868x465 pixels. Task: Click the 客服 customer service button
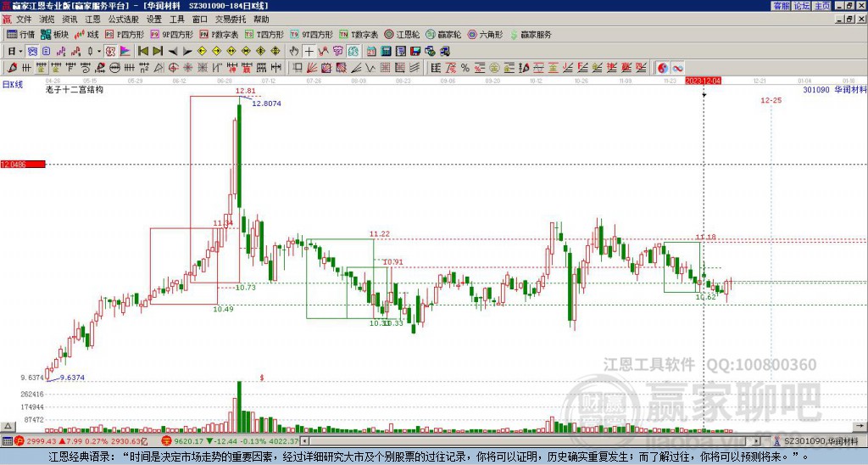pyautogui.click(x=781, y=6)
